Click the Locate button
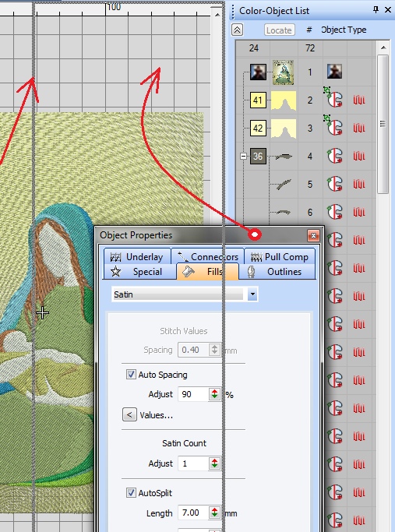The height and width of the screenshot is (532, 395). [279, 30]
